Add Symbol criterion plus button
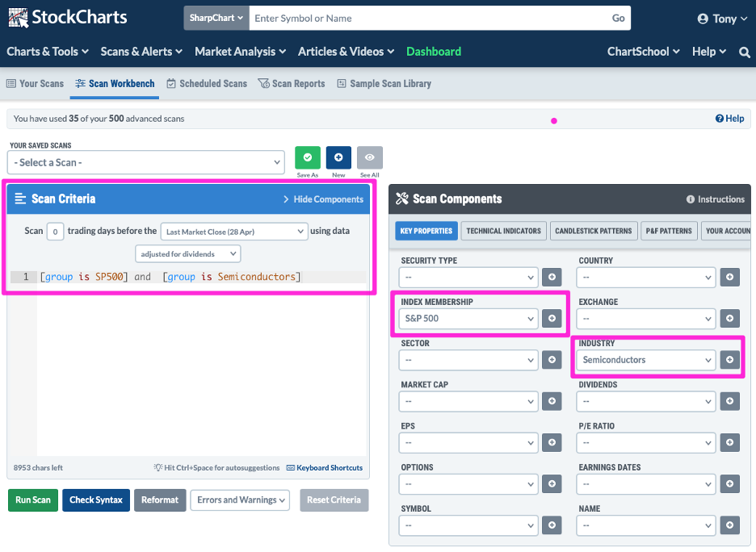 (x=552, y=525)
